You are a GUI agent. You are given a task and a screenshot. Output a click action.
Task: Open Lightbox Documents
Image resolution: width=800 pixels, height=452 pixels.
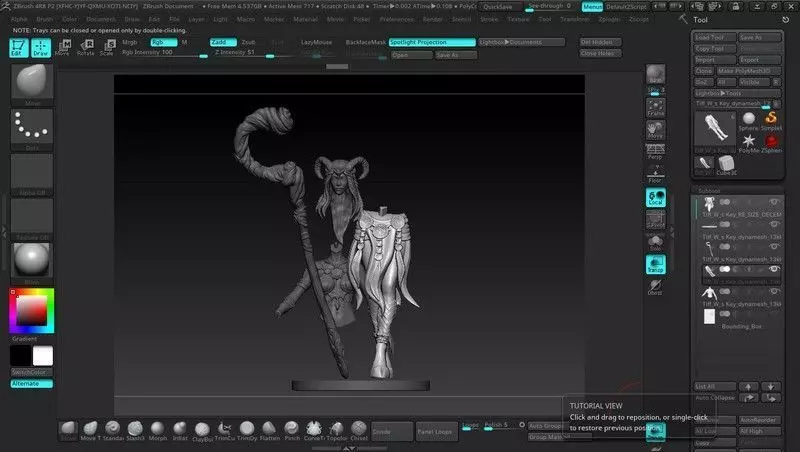[x=521, y=42]
